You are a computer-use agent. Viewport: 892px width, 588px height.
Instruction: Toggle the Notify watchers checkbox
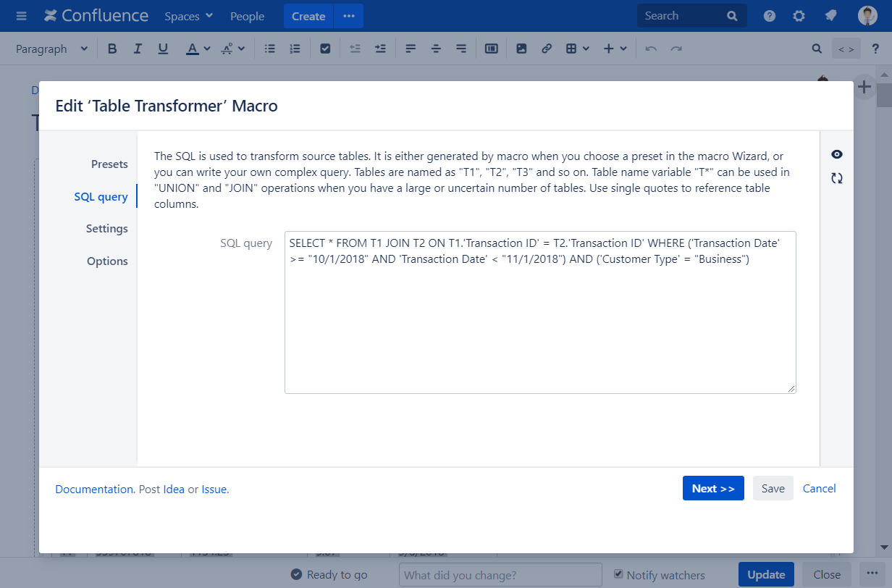click(x=618, y=574)
